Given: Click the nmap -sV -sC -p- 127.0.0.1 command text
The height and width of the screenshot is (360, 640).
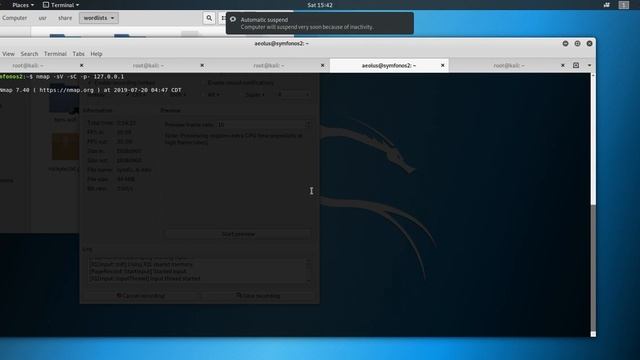Looking at the screenshot, I should click(80, 77).
